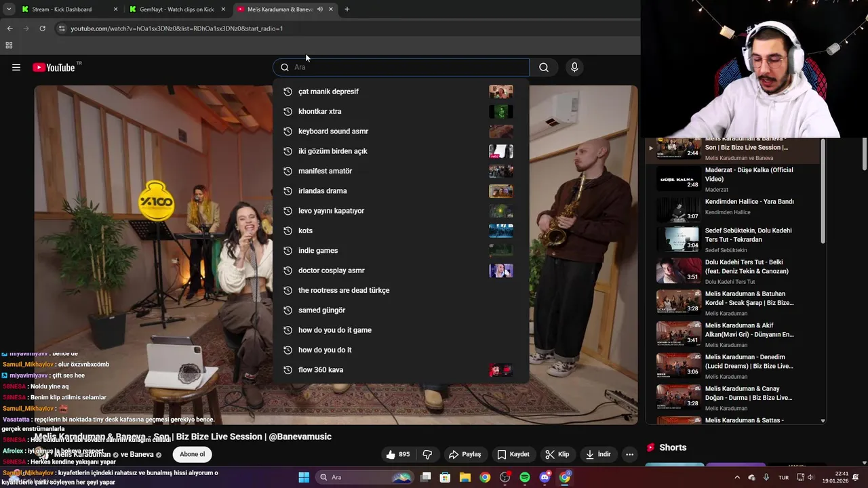
Task: Click the TUR keyboard language indicator
Action: (783, 477)
